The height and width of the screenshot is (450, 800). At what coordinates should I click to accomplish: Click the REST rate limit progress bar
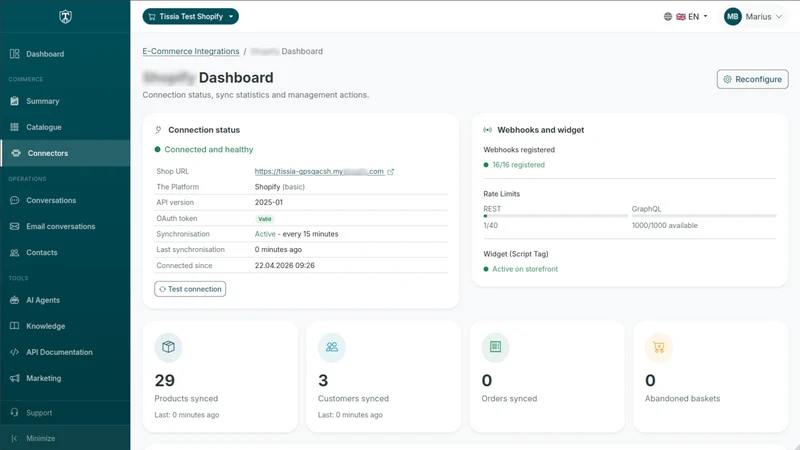[556, 216]
